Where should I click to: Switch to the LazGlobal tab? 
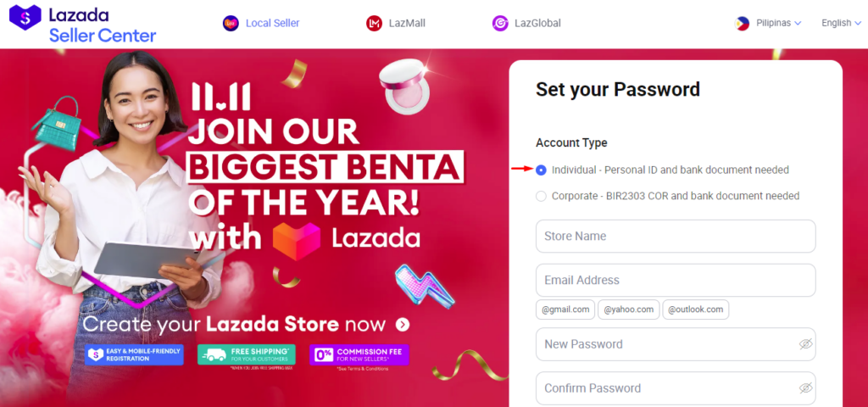tap(526, 23)
